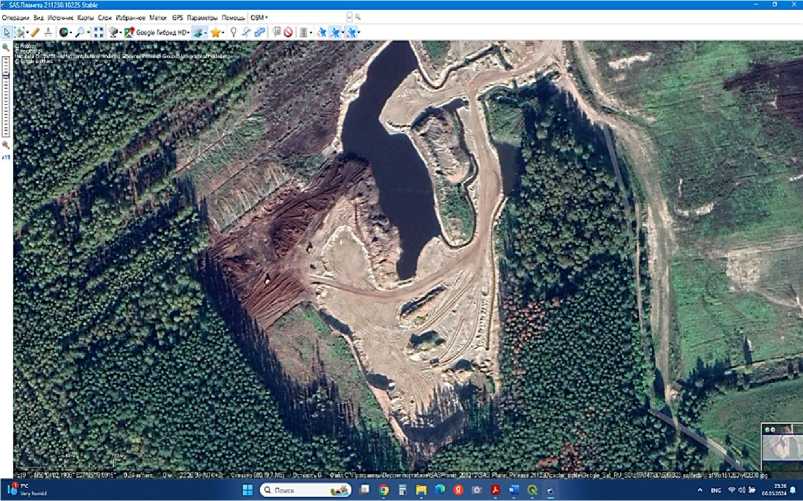The image size is (803, 501).
Task: Click the ruler distance measurement tool
Action: (35, 32)
